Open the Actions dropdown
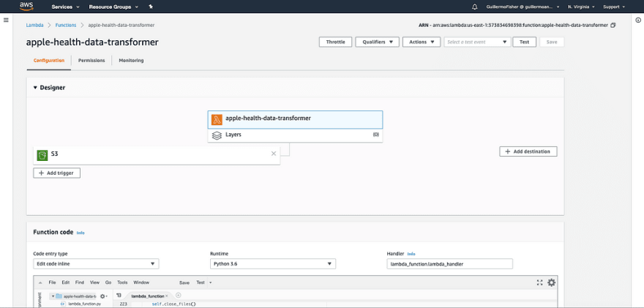This screenshot has width=644, height=308. tap(422, 42)
